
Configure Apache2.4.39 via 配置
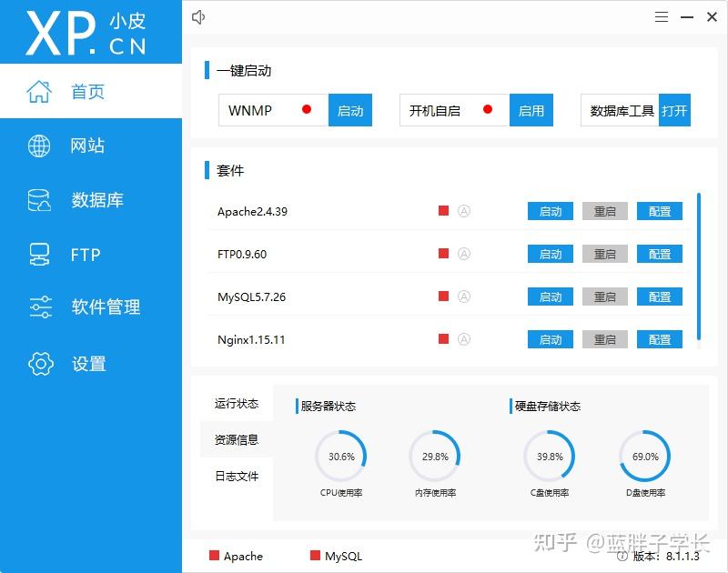point(660,211)
